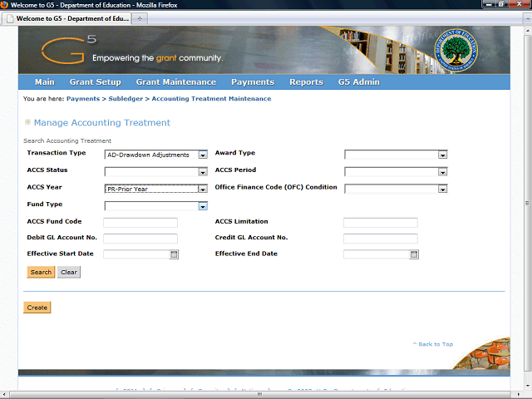Open the Grant Setup menu
This screenshot has width=532, height=399.
click(96, 82)
